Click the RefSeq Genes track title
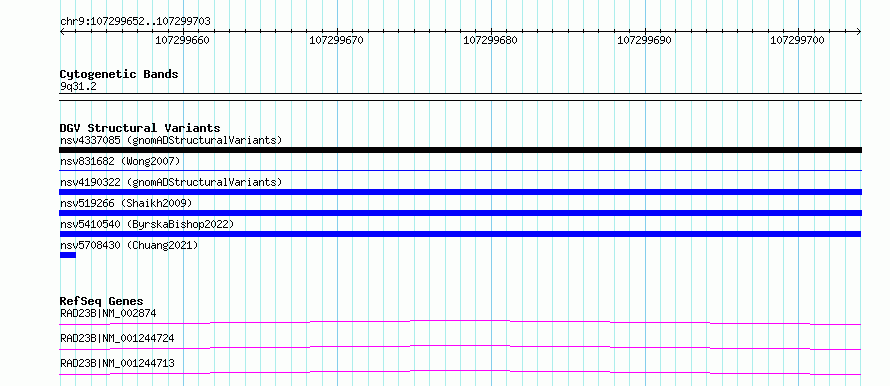890x386 pixels. [x=102, y=301]
